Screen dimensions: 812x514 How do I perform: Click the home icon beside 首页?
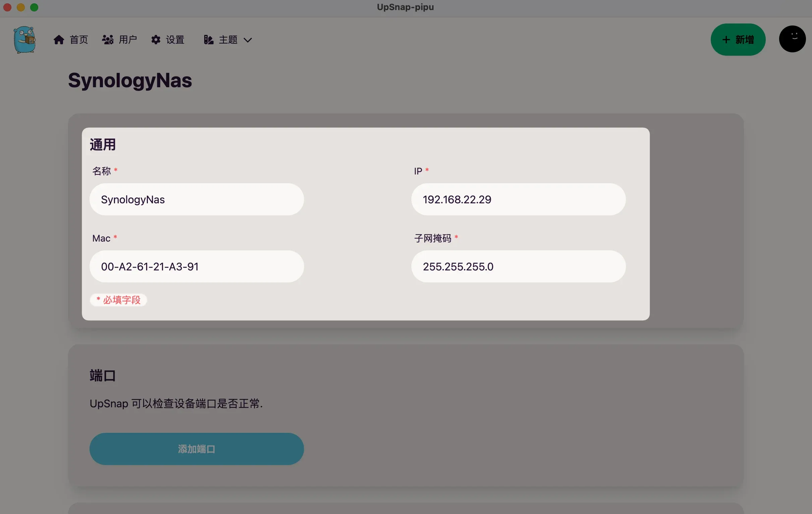pos(59,40)
